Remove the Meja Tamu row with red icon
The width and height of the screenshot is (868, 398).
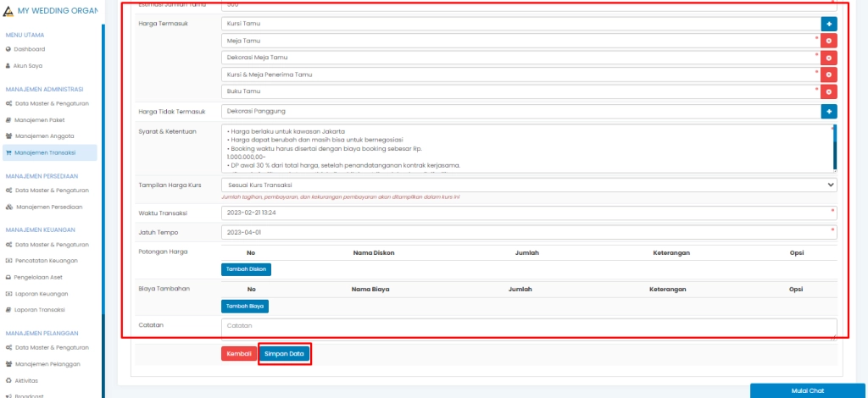(829, 41)
